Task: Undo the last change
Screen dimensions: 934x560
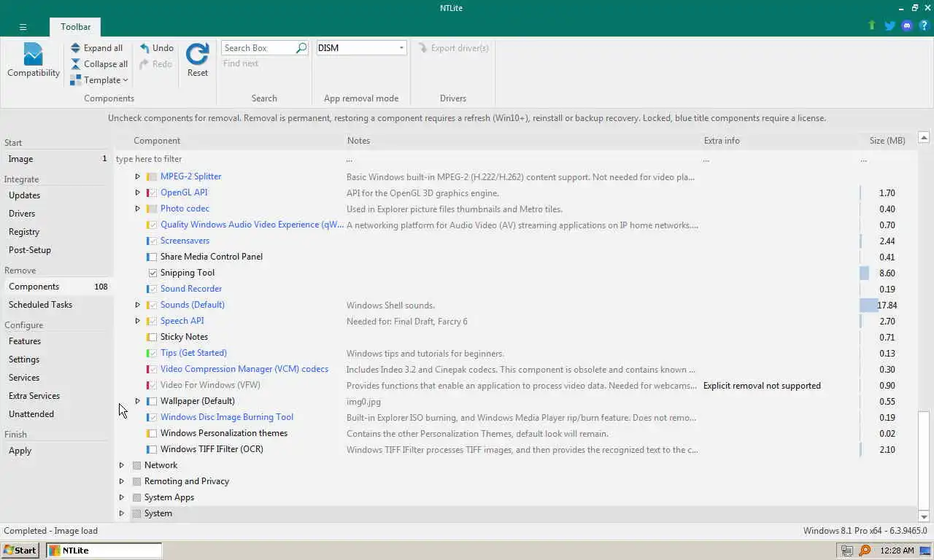Action: (156, 48)
